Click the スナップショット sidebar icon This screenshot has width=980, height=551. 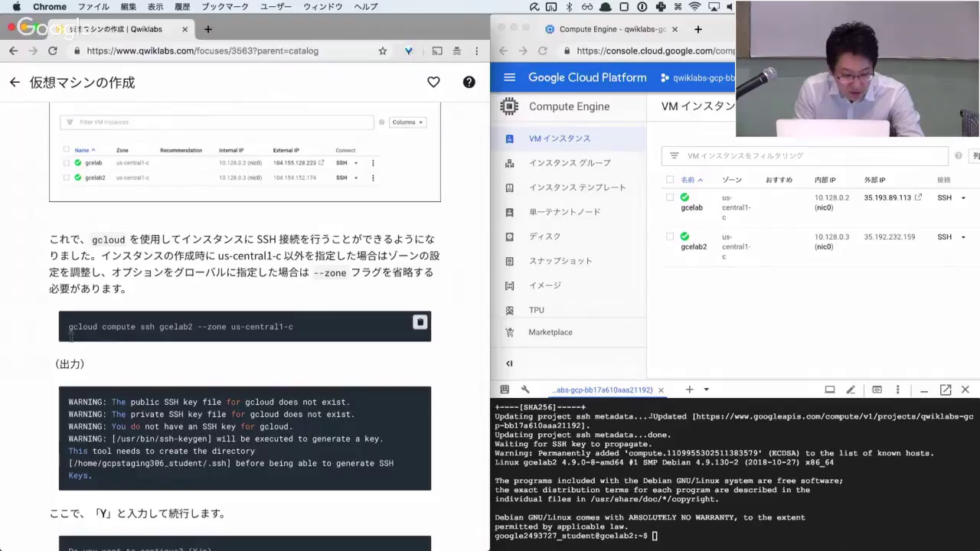(510, 261)
